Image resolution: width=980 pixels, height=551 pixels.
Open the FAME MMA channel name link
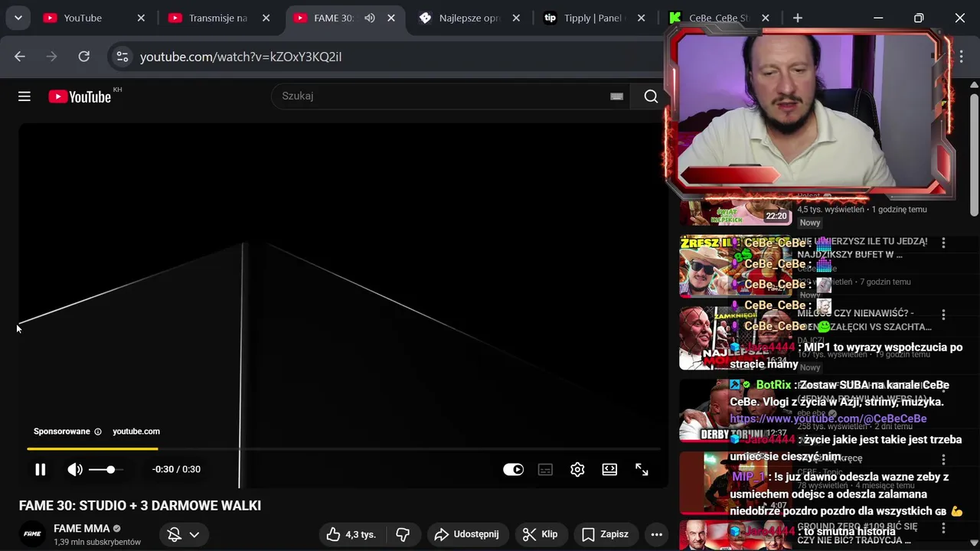pyautogui.click(x=82, y=528)
